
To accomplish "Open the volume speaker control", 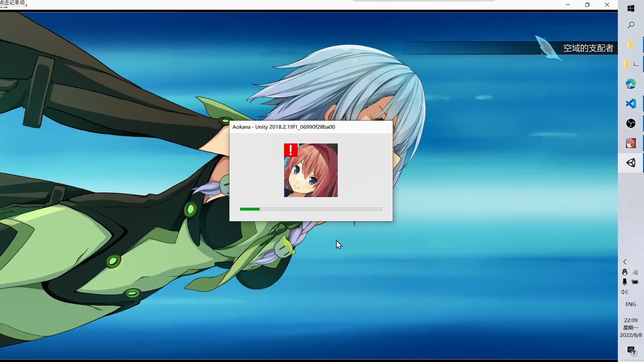I will coord(625,292).
